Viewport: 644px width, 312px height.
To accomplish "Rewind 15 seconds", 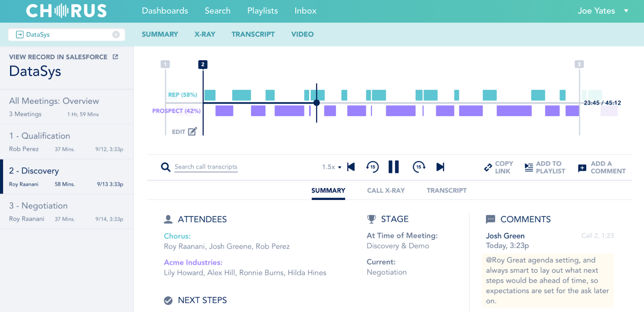I will click(372, 166).
